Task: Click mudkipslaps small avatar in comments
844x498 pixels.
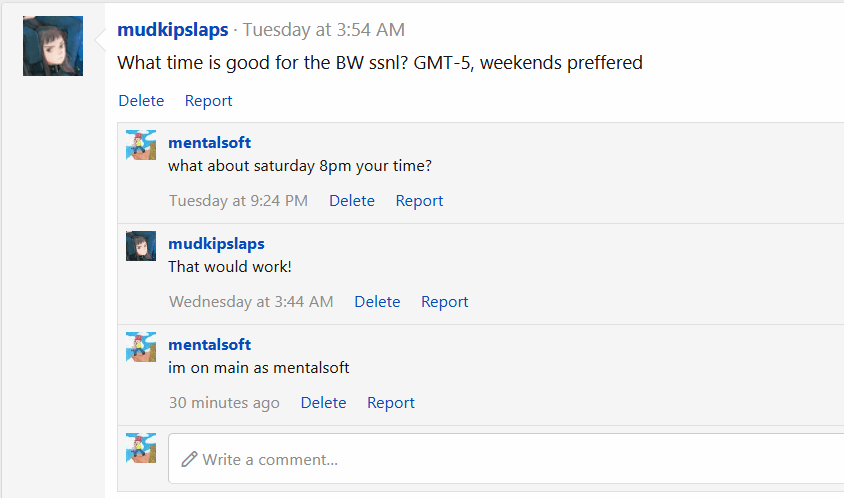Action: point(141,246)
